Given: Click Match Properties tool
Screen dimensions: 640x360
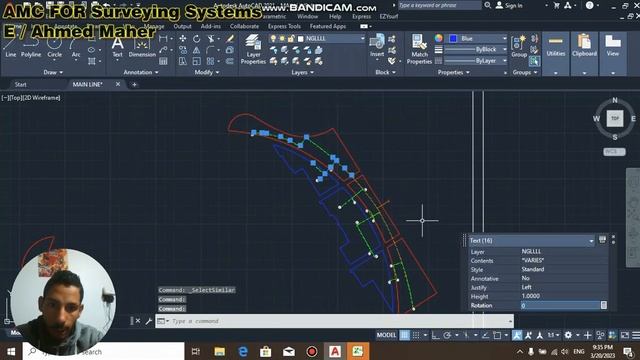Looking at the screenshot, I should 419,49.
